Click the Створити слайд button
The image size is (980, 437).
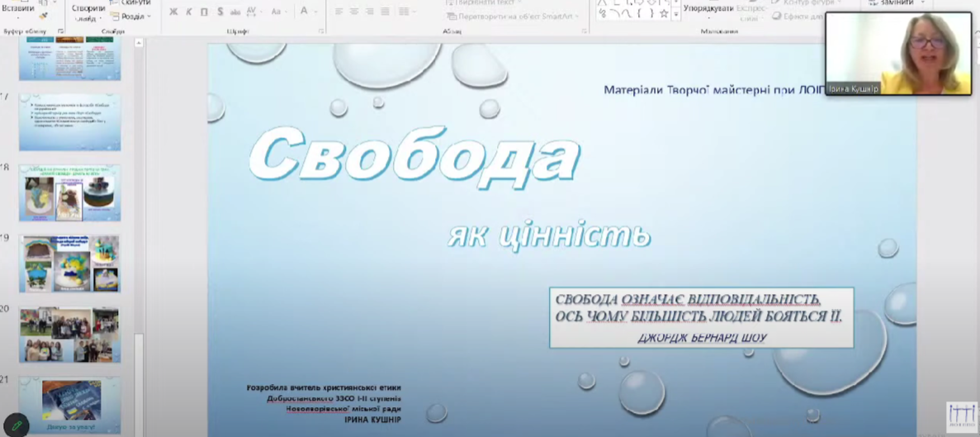(x=88, y=12)
